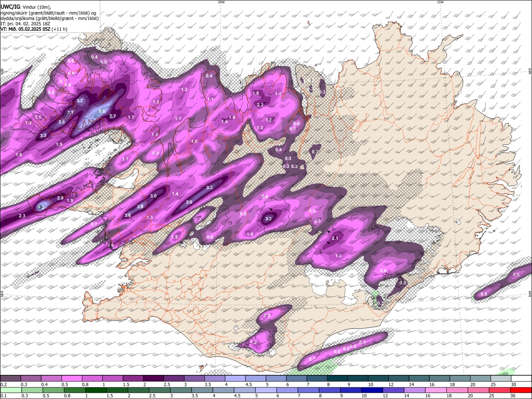Click the 3.7 value in the northwest
The image size is (532, 399).
click(80, 101)
